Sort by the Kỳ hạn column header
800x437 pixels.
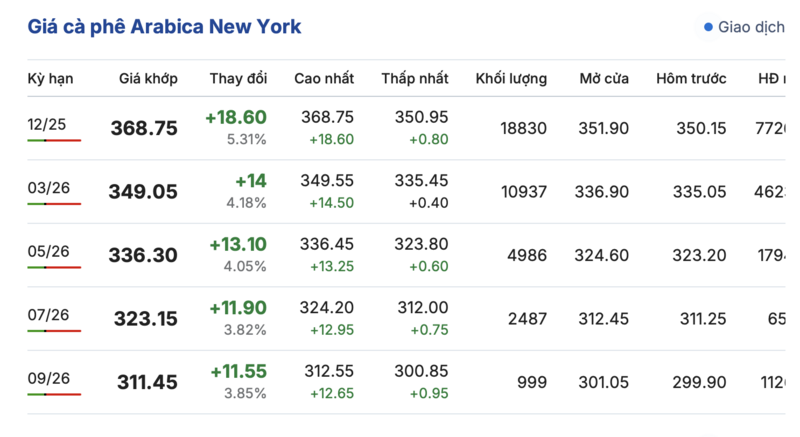[50, 78]
